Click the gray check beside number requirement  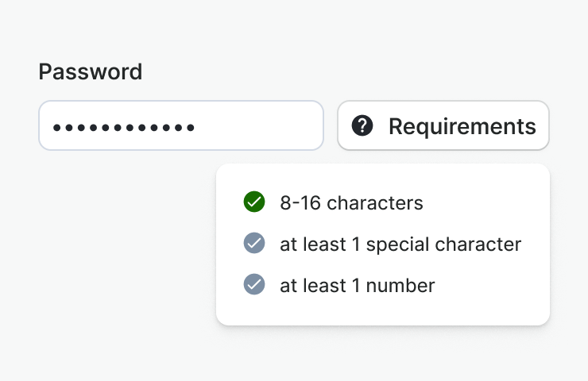tap(253, 285)
